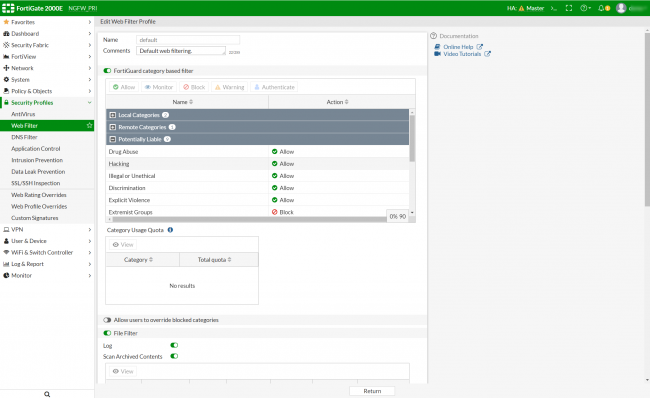Click the Dashboard gauge icon
Image resolution: width=650 pixels, height=398 pixels.
6,34
